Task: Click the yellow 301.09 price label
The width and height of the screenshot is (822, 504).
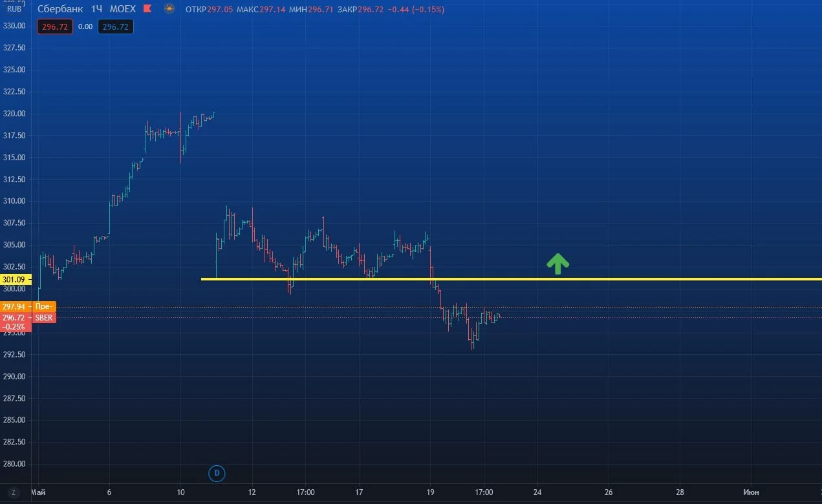Action: 15,279
